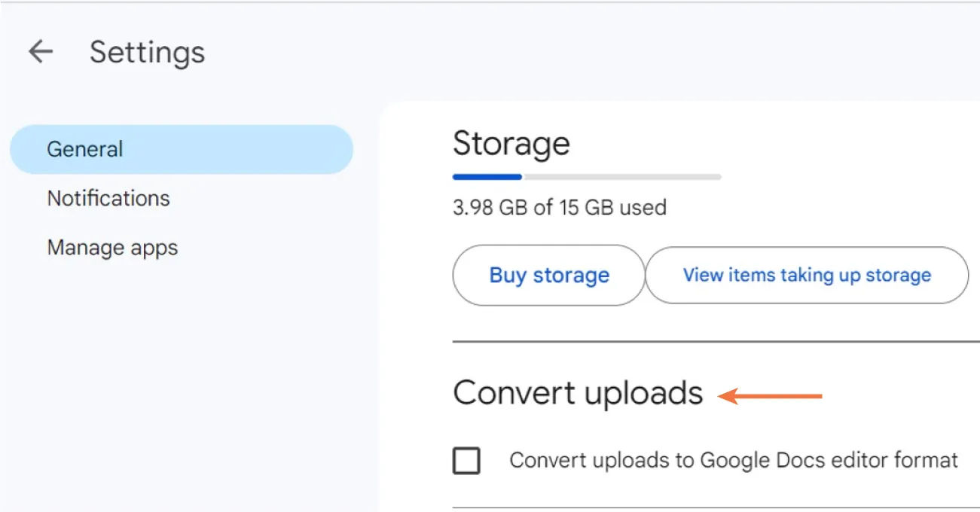
Task: Click the Settings page title
Action: (147, 51)
